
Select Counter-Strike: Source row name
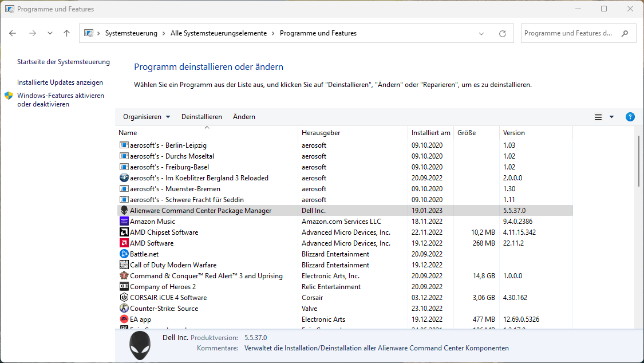click(x=164, y=309)
